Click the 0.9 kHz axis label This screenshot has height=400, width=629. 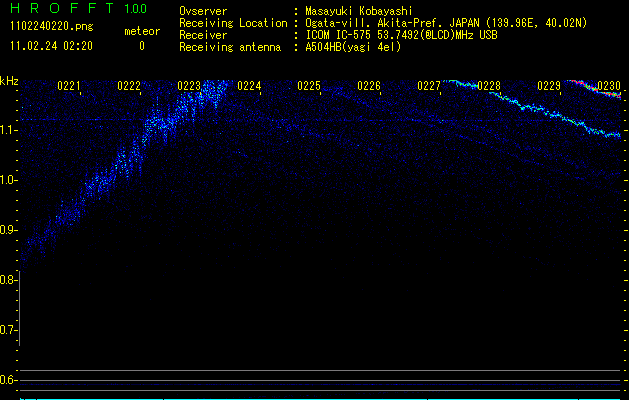coord(8,230)
